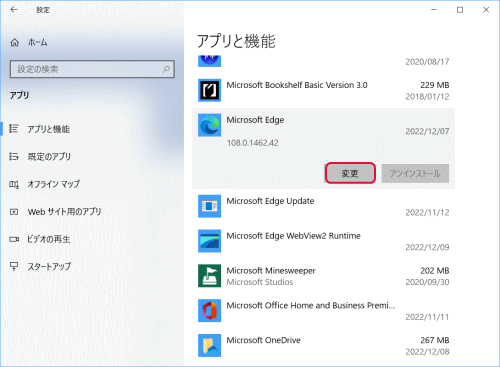
Task: Click the Microsoft Minesweeper icon
Action: click(x=209, y=276)
